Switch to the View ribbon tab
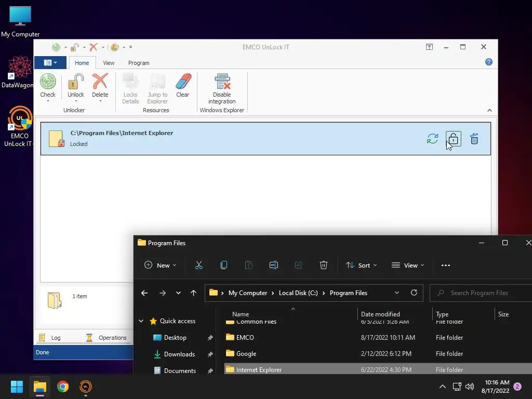Screen dimensions: 532x399 [x=109, y=63]
